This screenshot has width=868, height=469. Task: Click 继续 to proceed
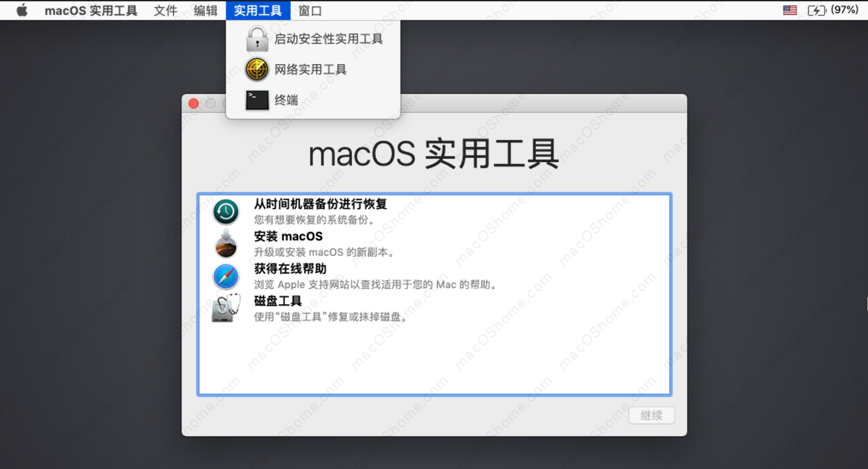[651, 414]
